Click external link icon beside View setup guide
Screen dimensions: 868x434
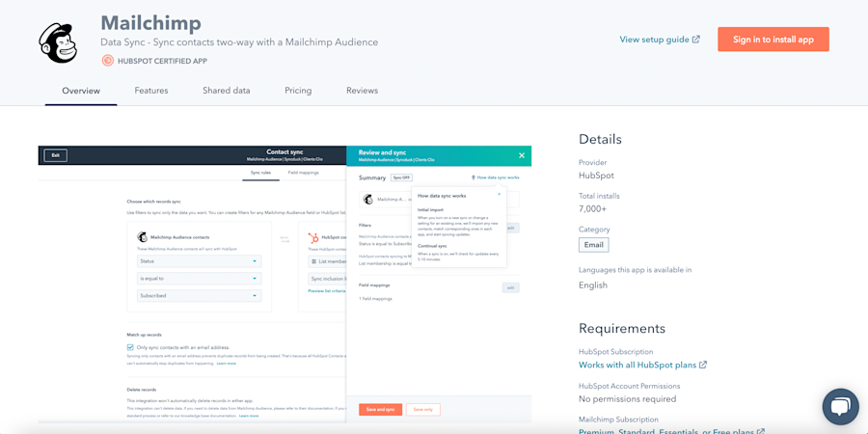[696, 40]
